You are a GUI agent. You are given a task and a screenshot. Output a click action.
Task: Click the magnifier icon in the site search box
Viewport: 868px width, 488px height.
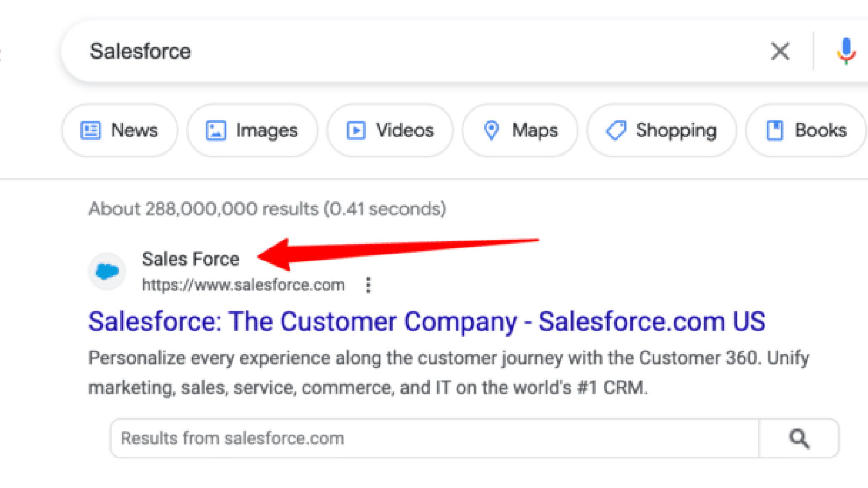[799, 438]
